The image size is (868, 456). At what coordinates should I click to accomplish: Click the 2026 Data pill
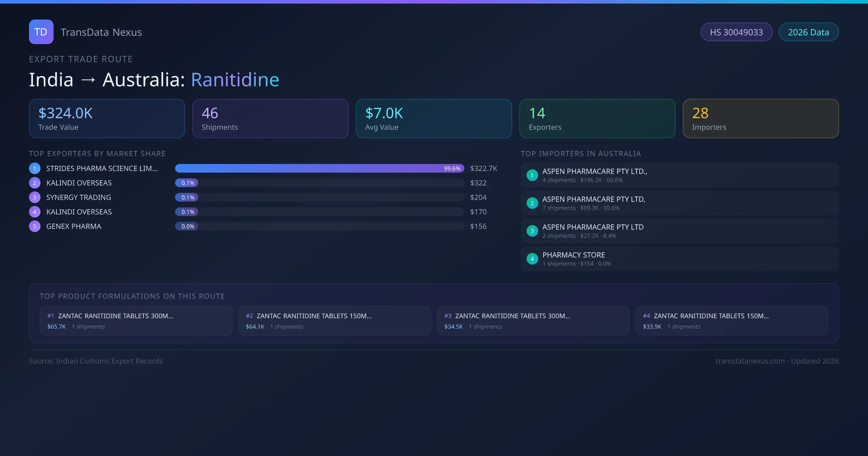pos(808,32)
